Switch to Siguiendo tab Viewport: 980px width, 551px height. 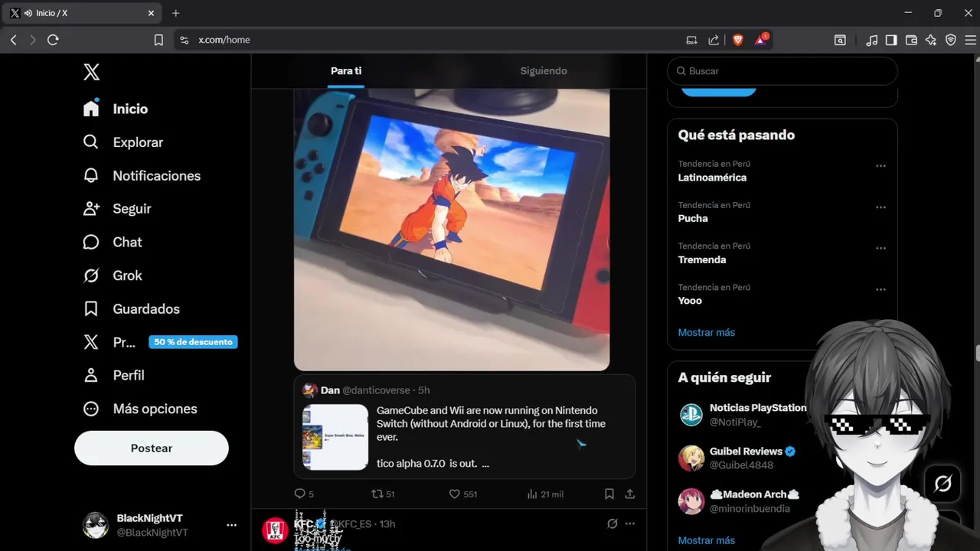tap(544, 70)
